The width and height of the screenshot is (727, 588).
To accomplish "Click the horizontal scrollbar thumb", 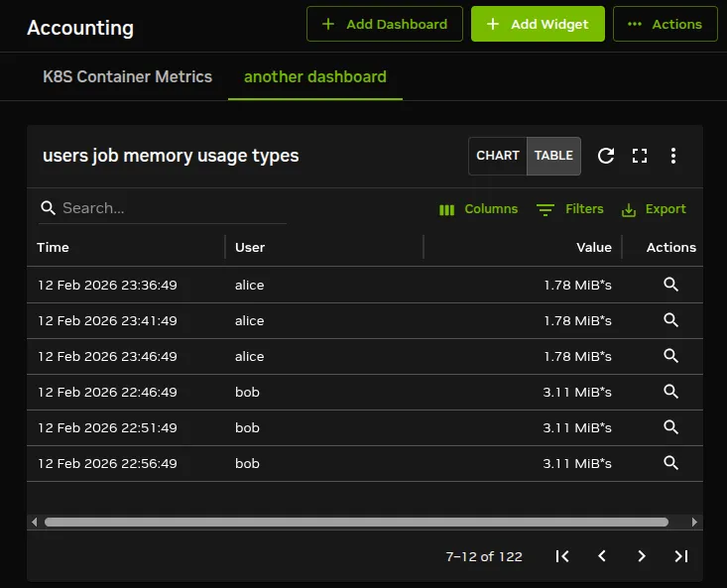I will pyautogui.click(x=356, y=523).
